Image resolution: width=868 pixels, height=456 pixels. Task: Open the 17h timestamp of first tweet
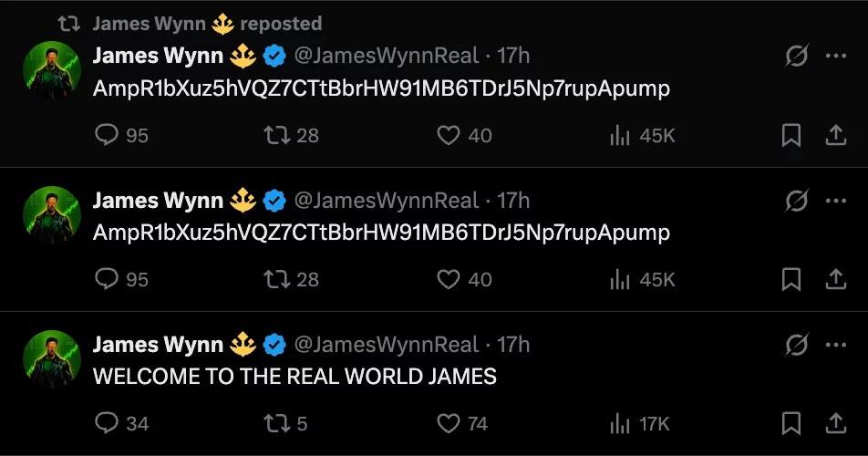click(513, 56)
